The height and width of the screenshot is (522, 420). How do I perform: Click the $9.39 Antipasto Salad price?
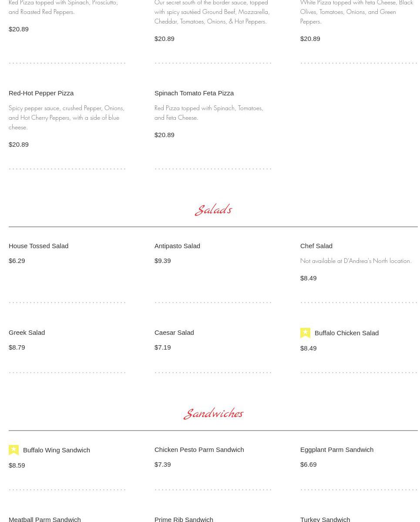coord(162,261)
